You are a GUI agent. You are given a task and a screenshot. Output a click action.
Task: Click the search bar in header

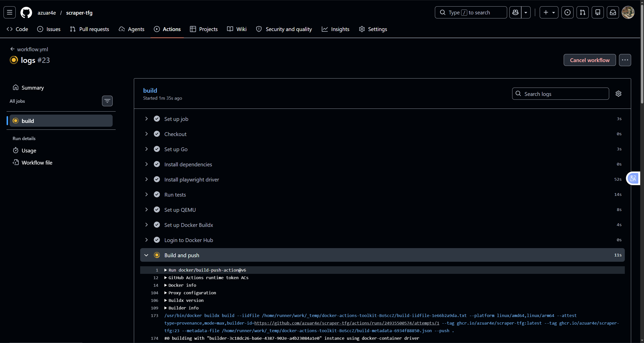(x=471, y=12)
